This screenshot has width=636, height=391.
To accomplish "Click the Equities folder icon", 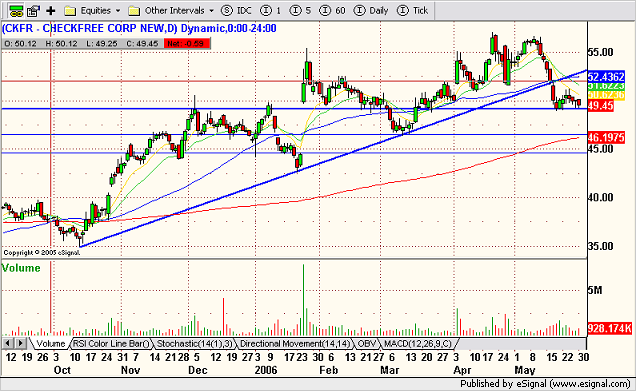I will pyautogui.click(x=70, y=11).
